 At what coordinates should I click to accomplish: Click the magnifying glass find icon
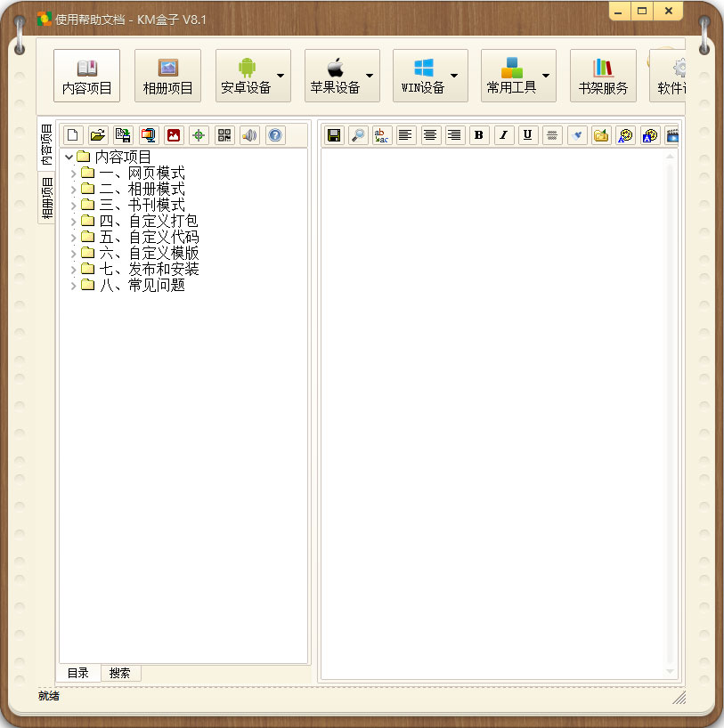[358, 135]
